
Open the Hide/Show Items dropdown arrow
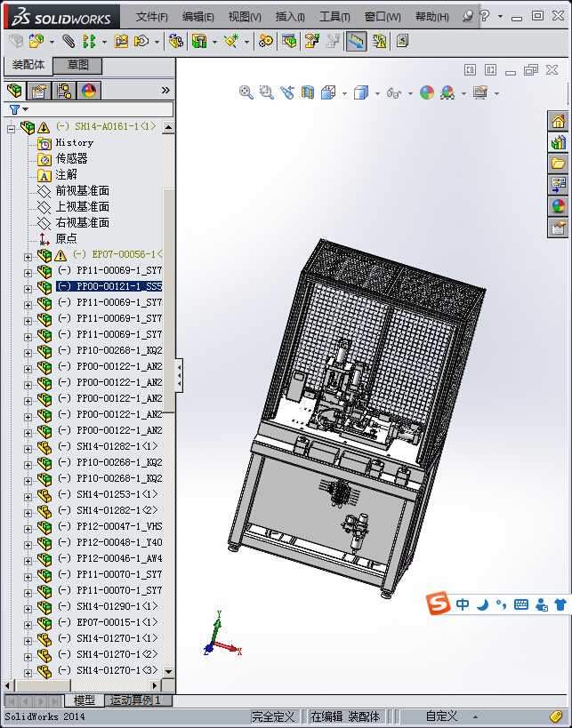point(410,93)
